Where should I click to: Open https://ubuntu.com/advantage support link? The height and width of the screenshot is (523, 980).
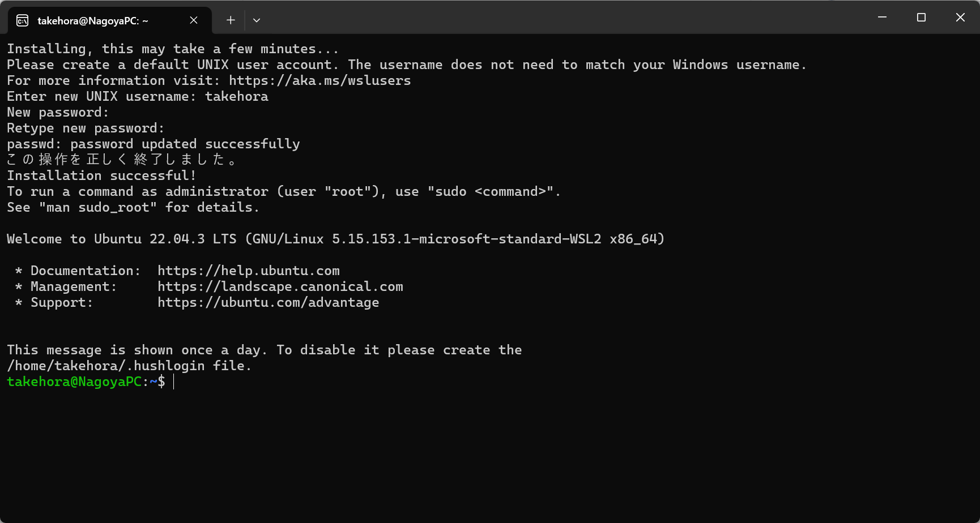pos(269,303)
